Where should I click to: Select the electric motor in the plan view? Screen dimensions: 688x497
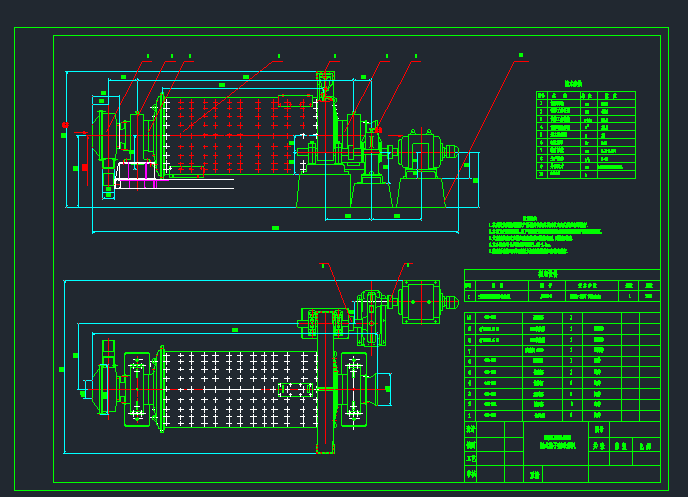(427, 302)
